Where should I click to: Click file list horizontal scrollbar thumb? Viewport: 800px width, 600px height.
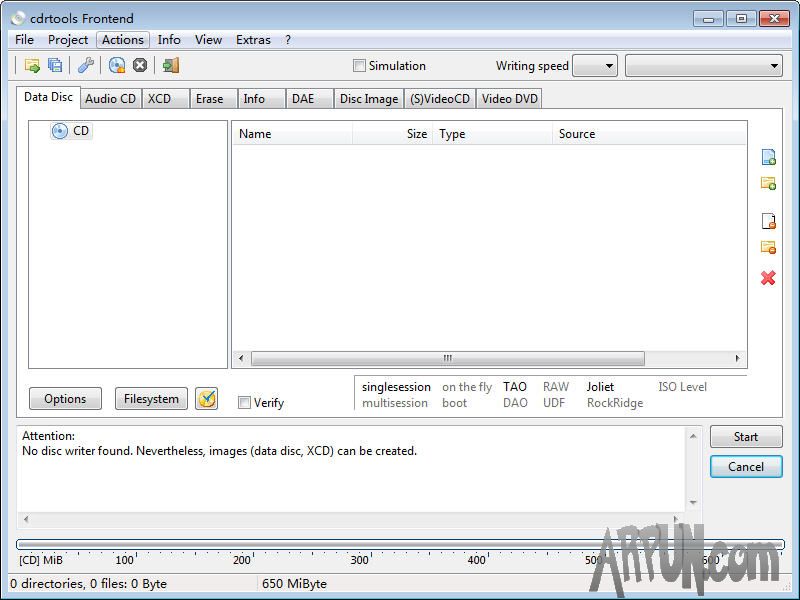447,358
